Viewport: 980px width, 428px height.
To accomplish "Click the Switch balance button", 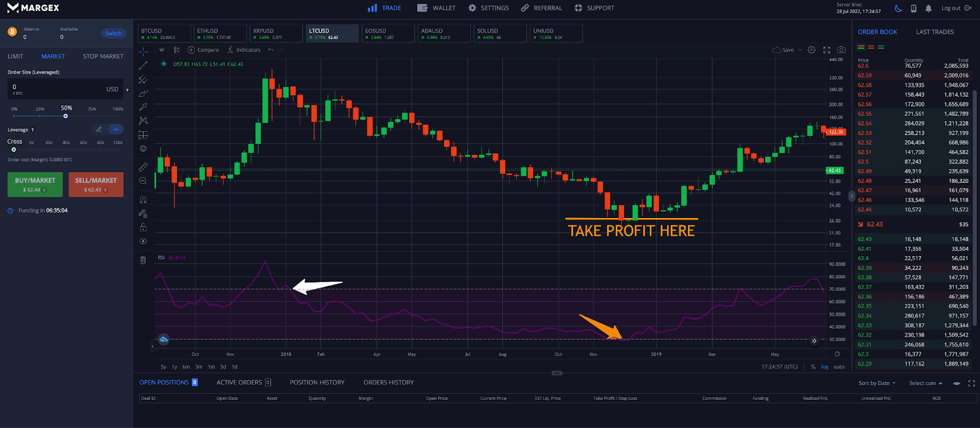I will click(113, 34).
